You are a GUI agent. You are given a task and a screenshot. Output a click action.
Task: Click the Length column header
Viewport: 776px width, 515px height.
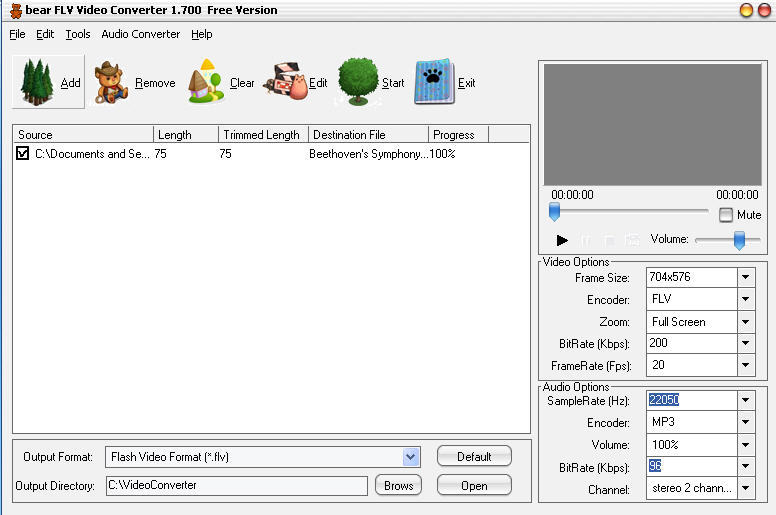[x=186, y=135]
